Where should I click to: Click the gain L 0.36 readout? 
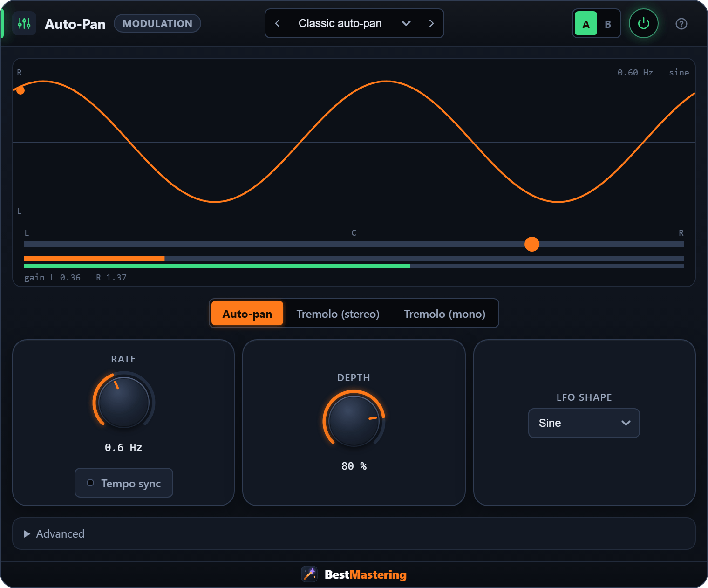coord(52,278)
